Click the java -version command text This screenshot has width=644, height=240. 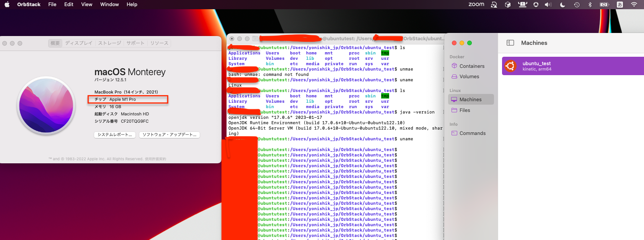[x=417, y=112]
